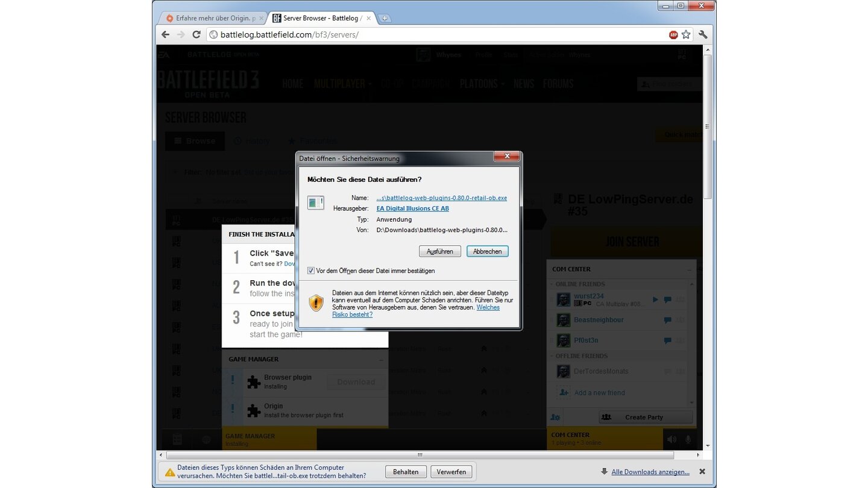Click the download arrow icon beside Alle Downloads
Screen dimensions: 868x488
pos(604,472)
